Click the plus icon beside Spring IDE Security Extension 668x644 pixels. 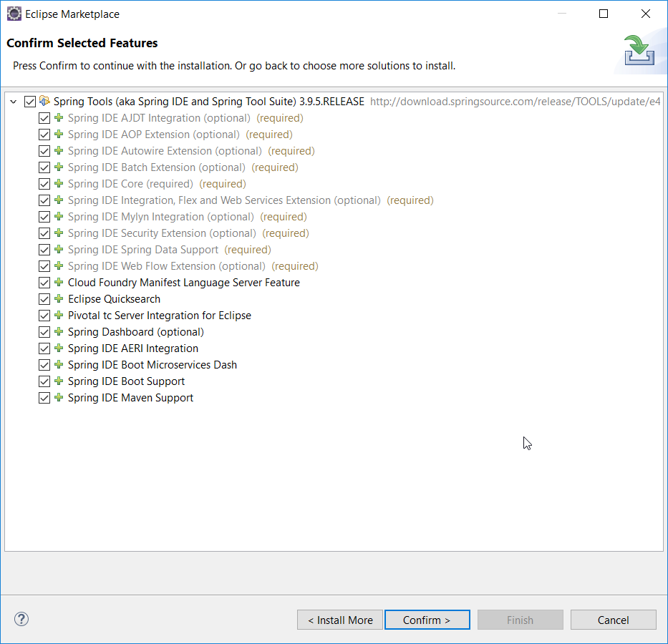(59, 233)
